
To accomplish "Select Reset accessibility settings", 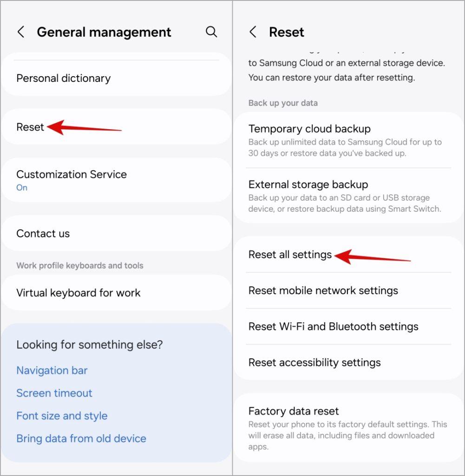I will 348,363.
